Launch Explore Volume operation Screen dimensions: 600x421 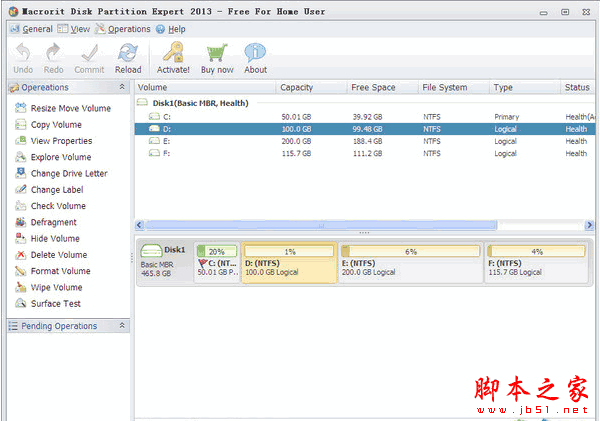(53, 157)
